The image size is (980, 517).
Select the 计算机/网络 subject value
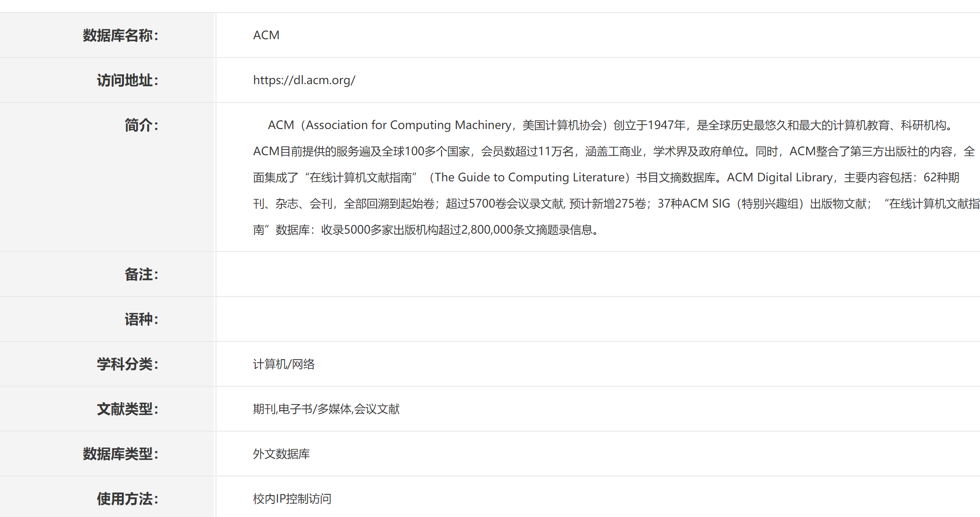pyautogui.click(x=284, y=364)
